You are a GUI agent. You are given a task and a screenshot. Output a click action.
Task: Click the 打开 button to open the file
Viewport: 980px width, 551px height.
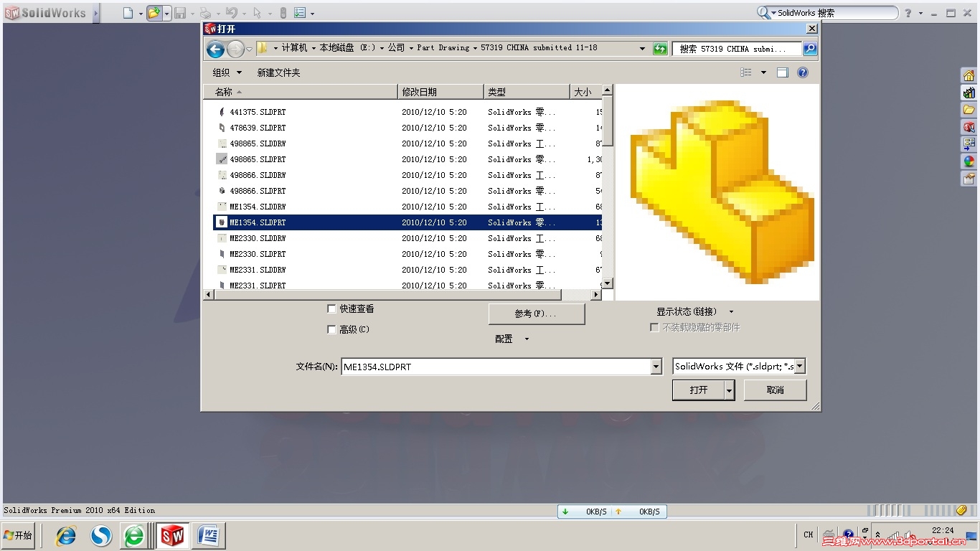[x=698, y=390]
